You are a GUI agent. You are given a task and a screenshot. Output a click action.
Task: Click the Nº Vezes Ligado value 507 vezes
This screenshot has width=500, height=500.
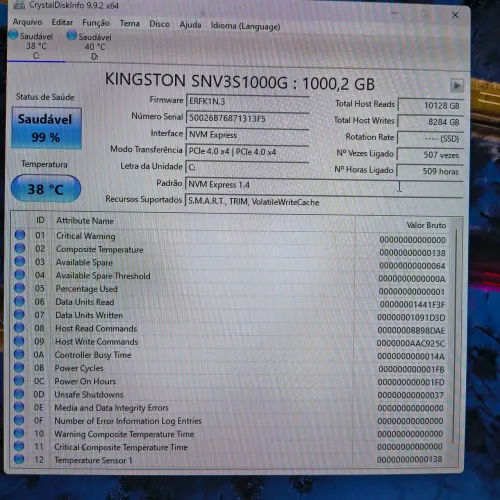pyautogui.click(x=430, y=155)
